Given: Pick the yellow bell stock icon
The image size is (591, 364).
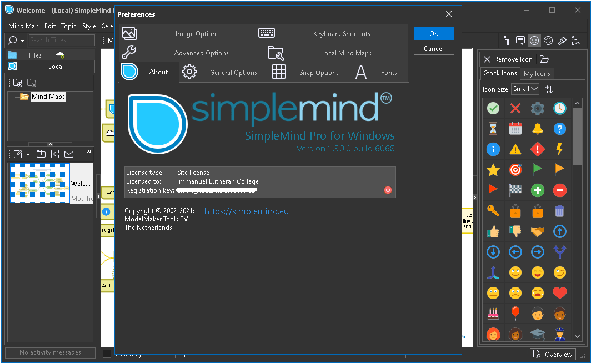Looking at the screenshot, I should (x=538, y=129).
